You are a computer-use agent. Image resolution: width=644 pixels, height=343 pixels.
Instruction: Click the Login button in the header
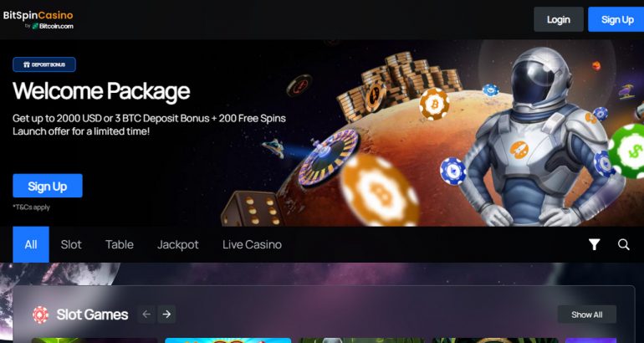point(559,19)
